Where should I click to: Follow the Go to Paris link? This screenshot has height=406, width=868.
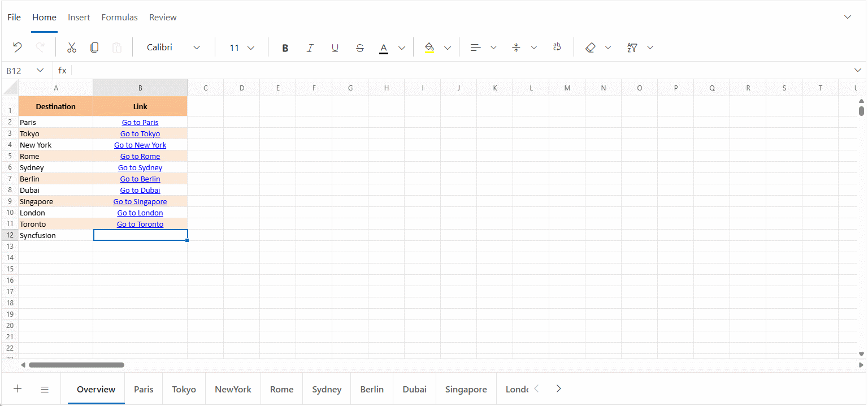click(x=140, y=122)
